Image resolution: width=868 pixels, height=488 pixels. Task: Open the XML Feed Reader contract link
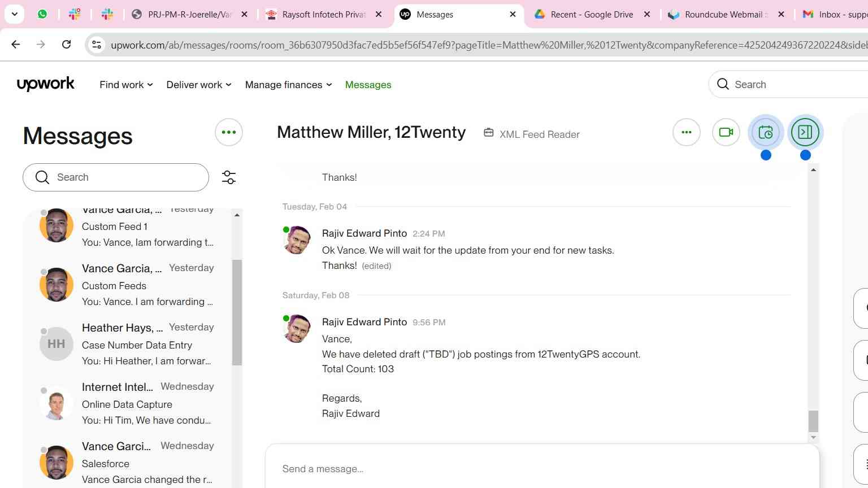click(x=539, y=134)
